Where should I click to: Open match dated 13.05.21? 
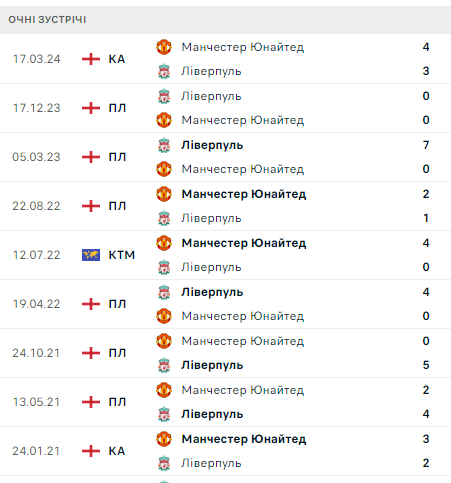(x=225, y=402)
